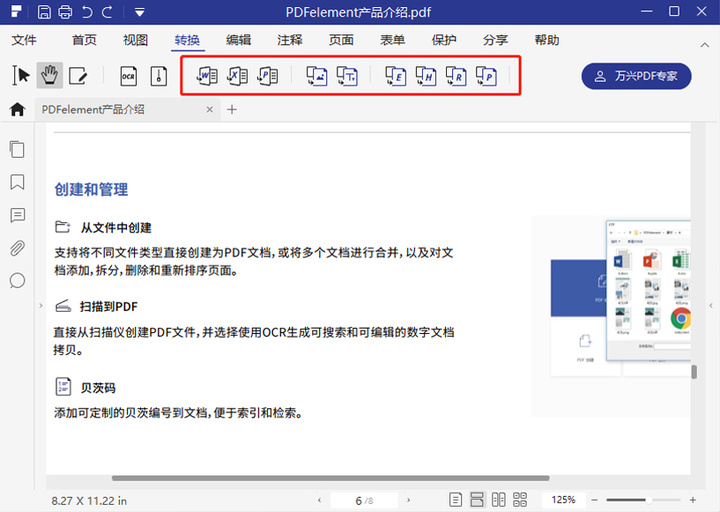Viewport: 720px width, 512px height.
Task: Run the OCR tool
Action: [128, 76]
